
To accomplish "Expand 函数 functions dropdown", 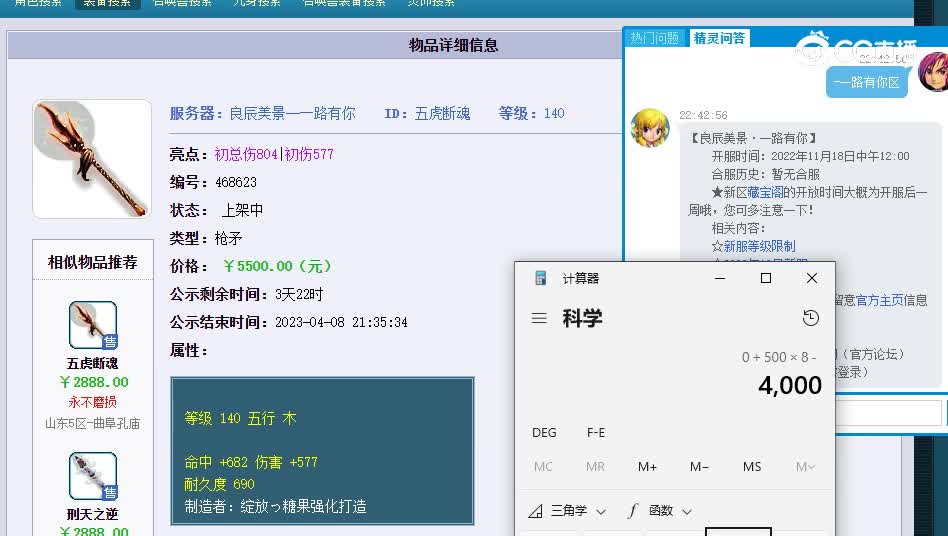I will (x=659, y=511).
